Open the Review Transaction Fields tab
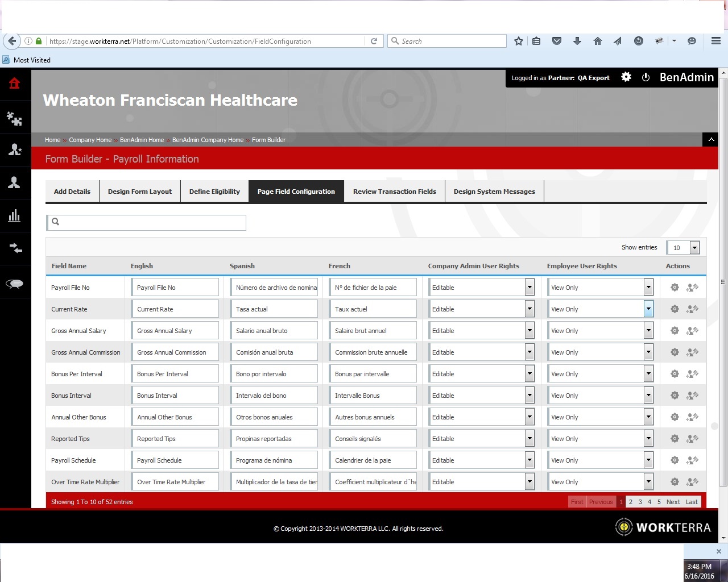This screenshot has height=582, width=728. (395, 192)
